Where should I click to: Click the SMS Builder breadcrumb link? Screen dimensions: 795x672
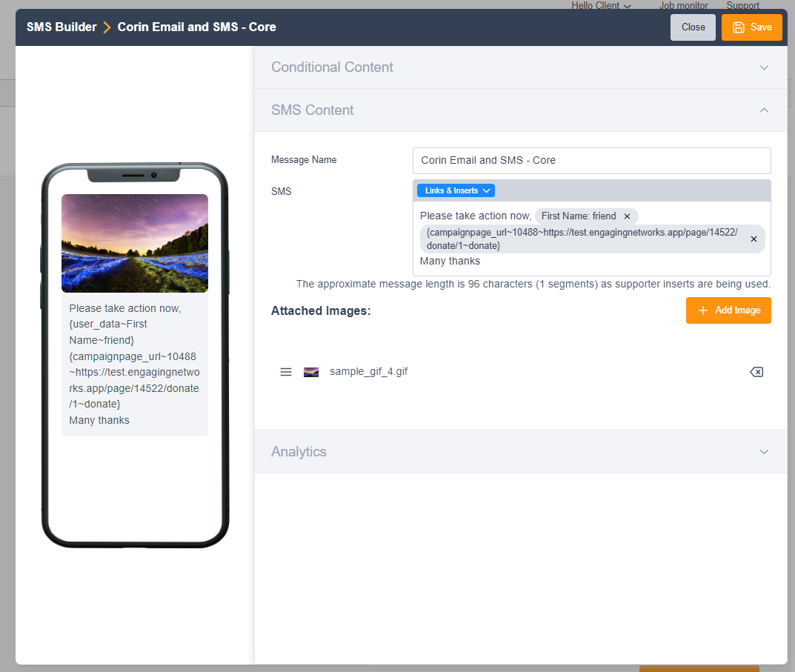click(x=61, y=27)
